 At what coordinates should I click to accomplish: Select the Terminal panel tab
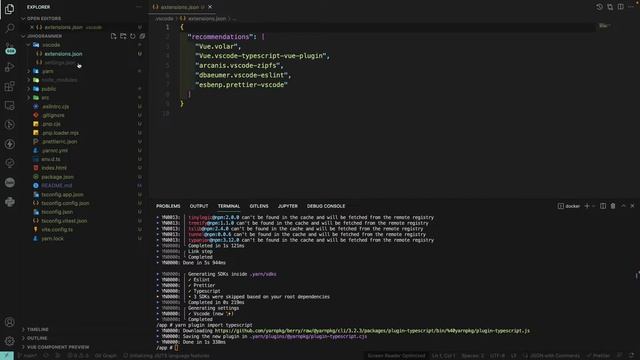point(229,206)
